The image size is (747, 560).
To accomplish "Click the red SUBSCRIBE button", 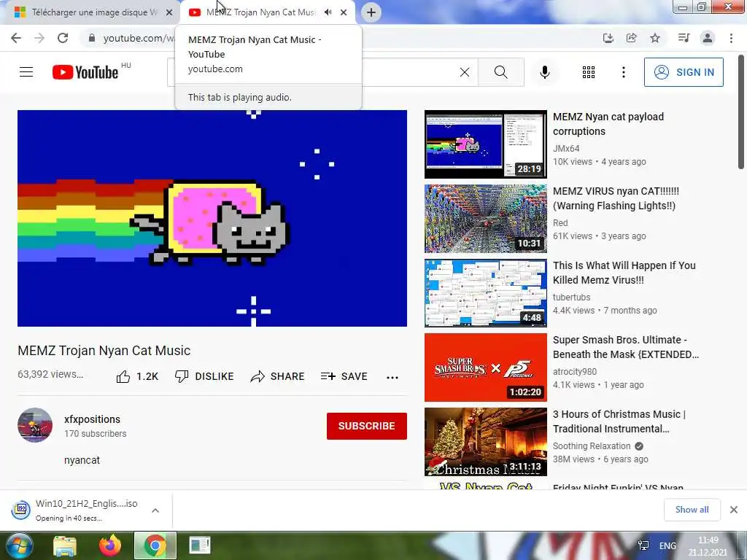I will [366, 426].
